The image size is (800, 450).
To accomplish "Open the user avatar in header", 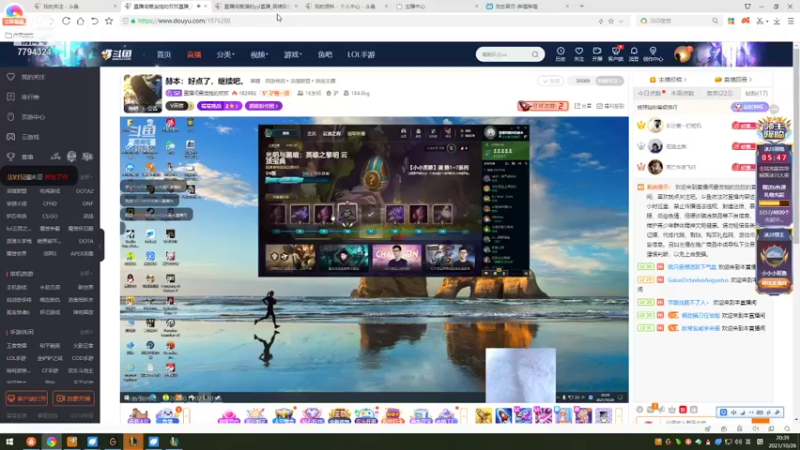I will (x=683, y=54).
